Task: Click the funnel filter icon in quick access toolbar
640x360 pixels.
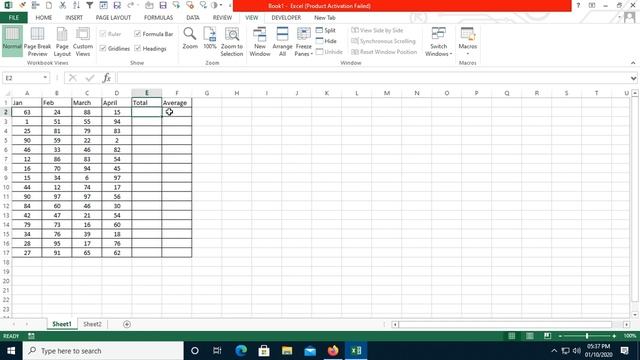Action: [89, 5]
